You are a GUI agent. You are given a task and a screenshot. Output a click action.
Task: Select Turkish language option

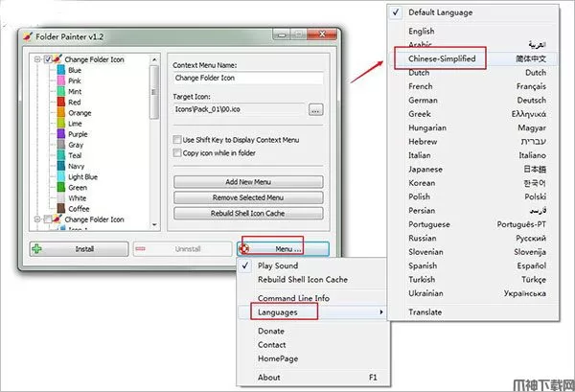pyautogui.click(x=473, y=280)
